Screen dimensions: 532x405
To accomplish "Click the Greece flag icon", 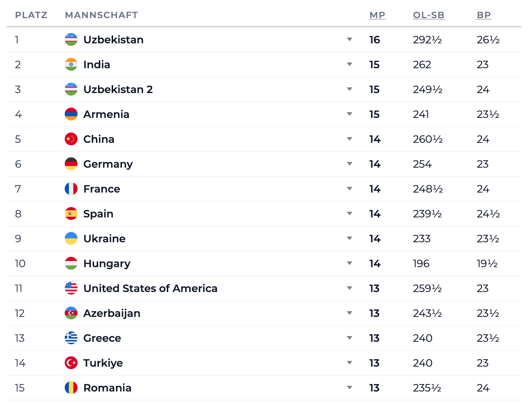I will [x=71, y=338].
